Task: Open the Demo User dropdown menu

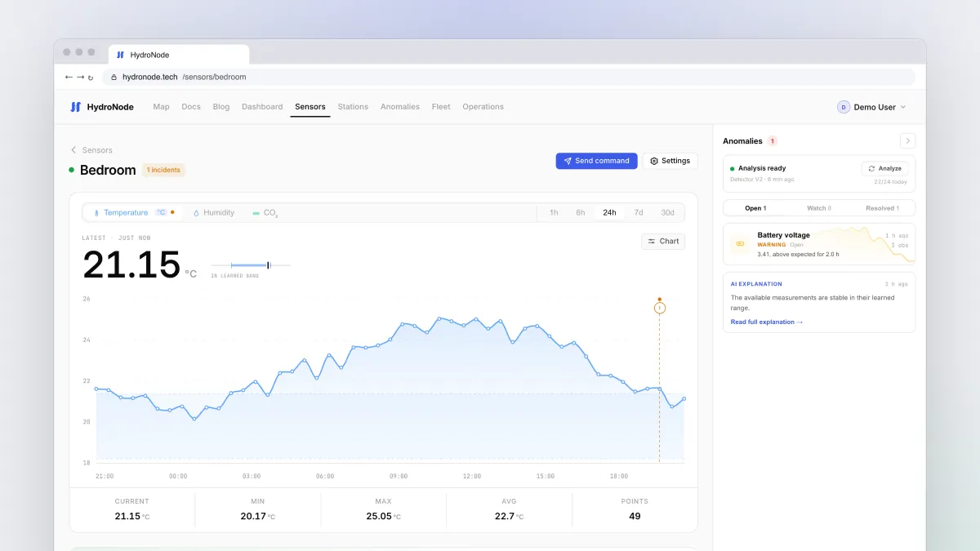Action: coord(871,107)
